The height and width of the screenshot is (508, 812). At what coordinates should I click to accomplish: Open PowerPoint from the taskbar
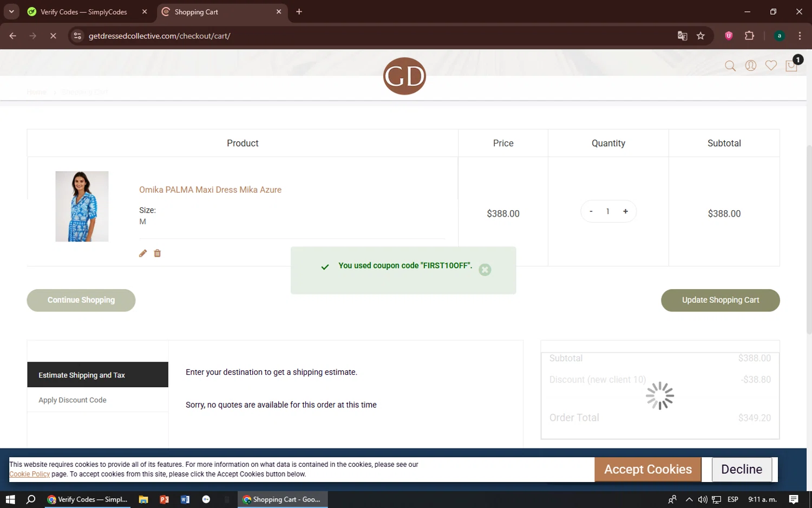pyautogui.click(x=165, y=499)
